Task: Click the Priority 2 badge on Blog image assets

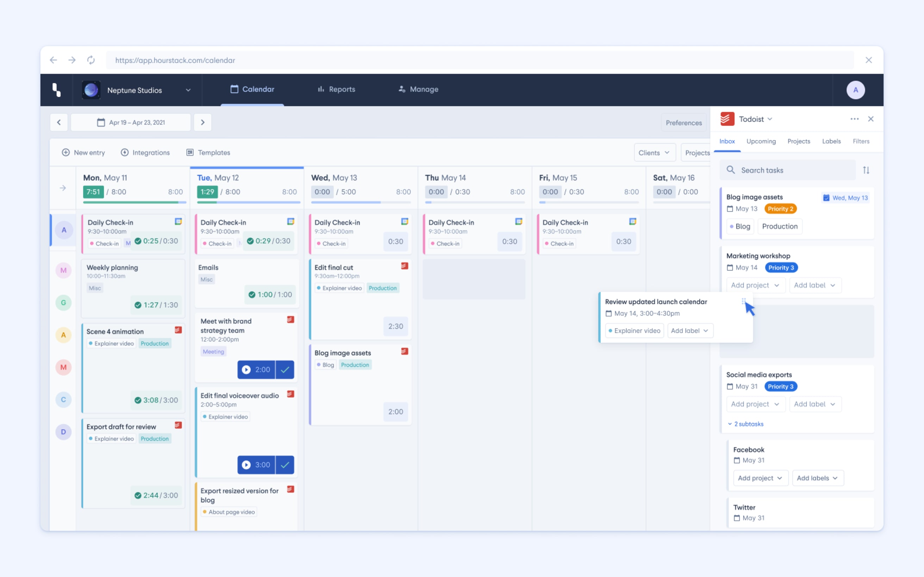Action: 779,209
